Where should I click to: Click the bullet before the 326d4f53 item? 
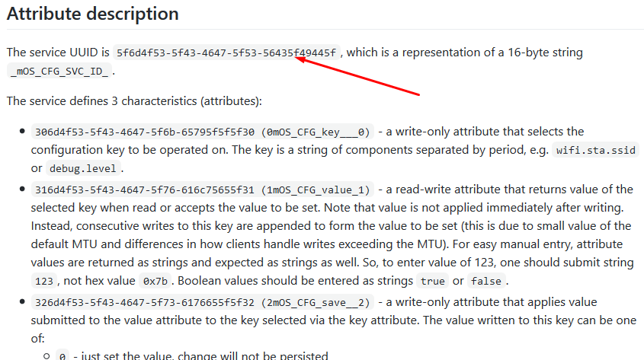[22, 302]
